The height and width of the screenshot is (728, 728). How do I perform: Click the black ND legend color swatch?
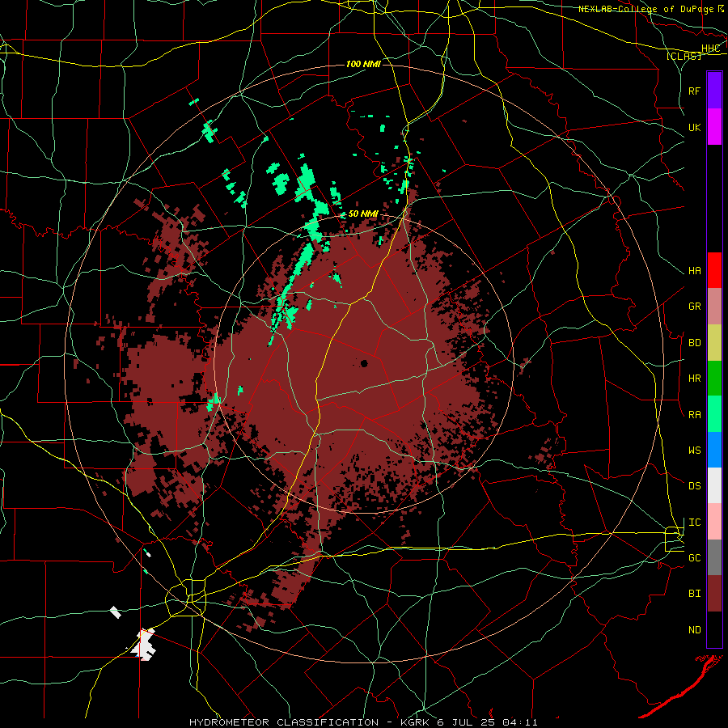(714, 629)
